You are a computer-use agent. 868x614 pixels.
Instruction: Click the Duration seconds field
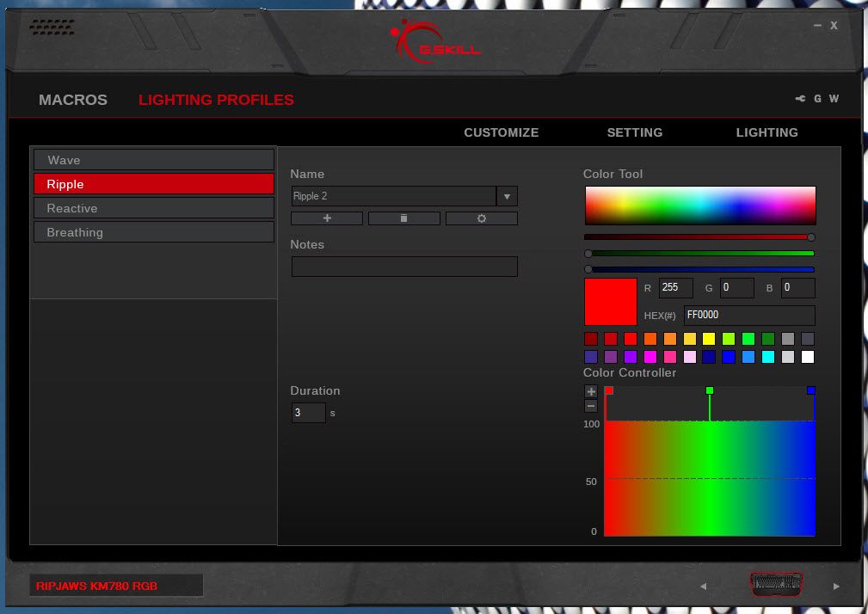point(308,413)
